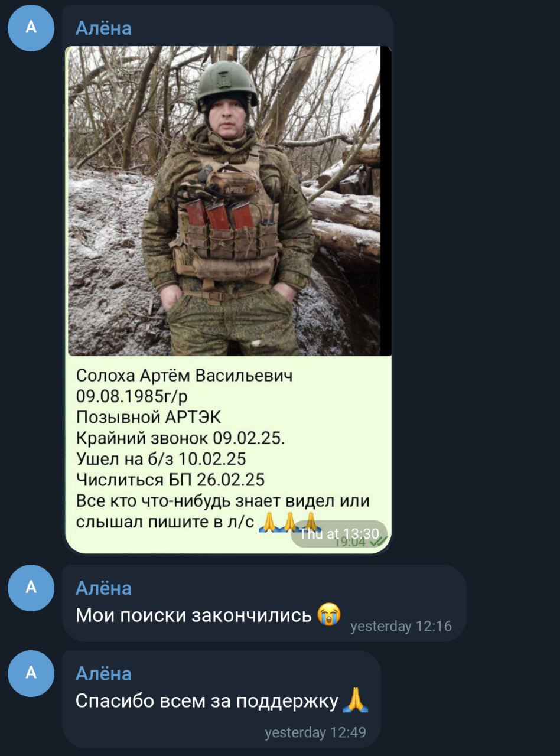Click Алёна's avatar beside the 'Спасибо всем' message

(x=31, y=673)
